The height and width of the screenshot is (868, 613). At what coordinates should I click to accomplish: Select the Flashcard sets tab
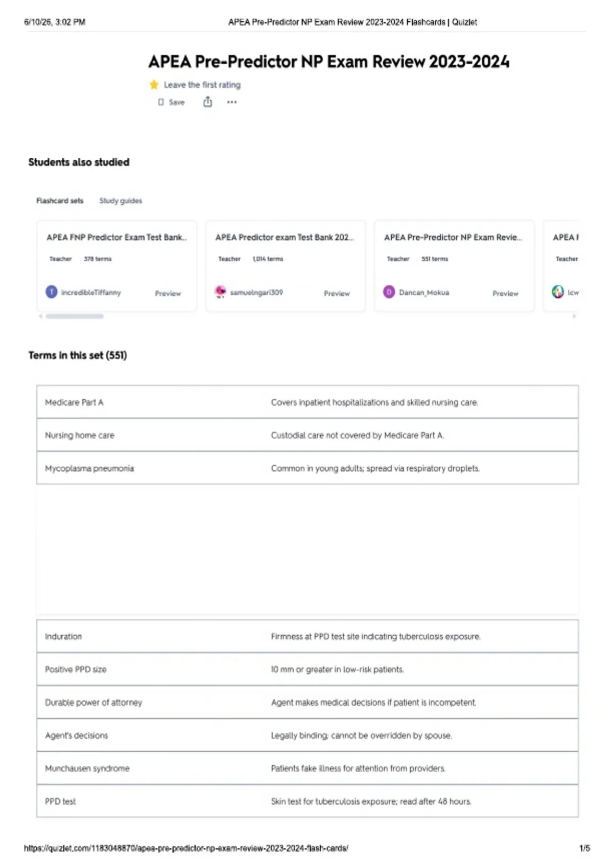click(60, 201)
